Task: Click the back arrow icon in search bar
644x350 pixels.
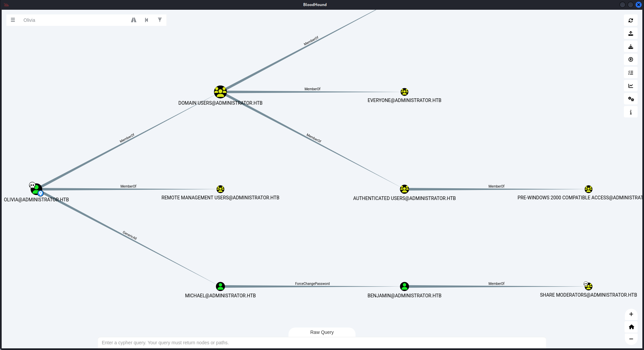Action: [147, 20]
